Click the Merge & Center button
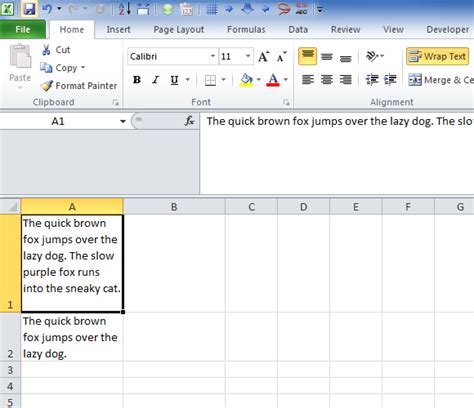474x408 pixels. click(441, 80)
